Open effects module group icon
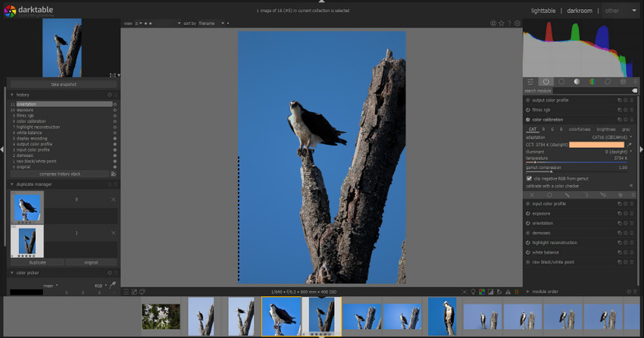The image size is (644, 338). [x=623, y=82]
